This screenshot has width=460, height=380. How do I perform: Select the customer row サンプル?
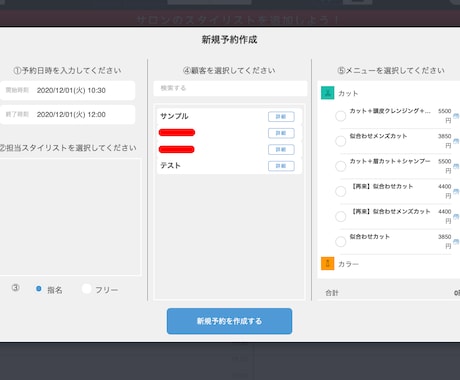(x=229, y=116)
